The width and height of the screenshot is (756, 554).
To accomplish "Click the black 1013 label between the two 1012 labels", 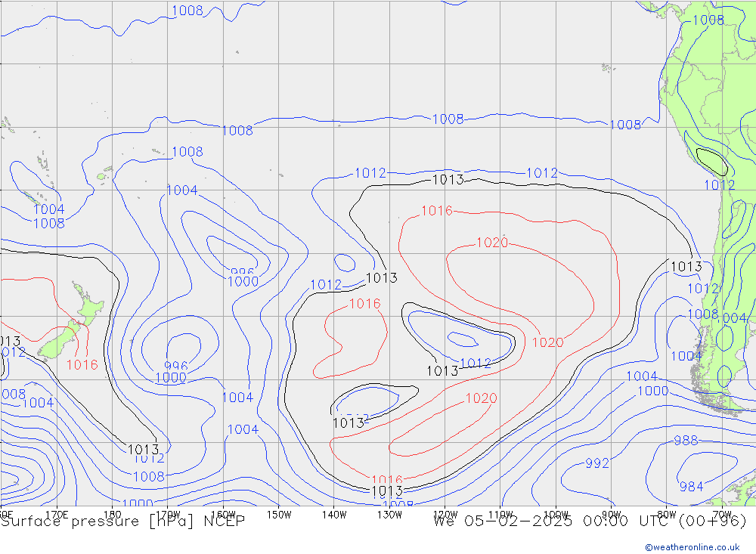I will (x=448, y=180).
